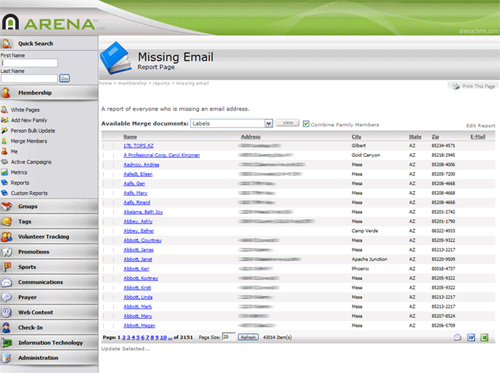Click the Me person icon

pos(4,151)
